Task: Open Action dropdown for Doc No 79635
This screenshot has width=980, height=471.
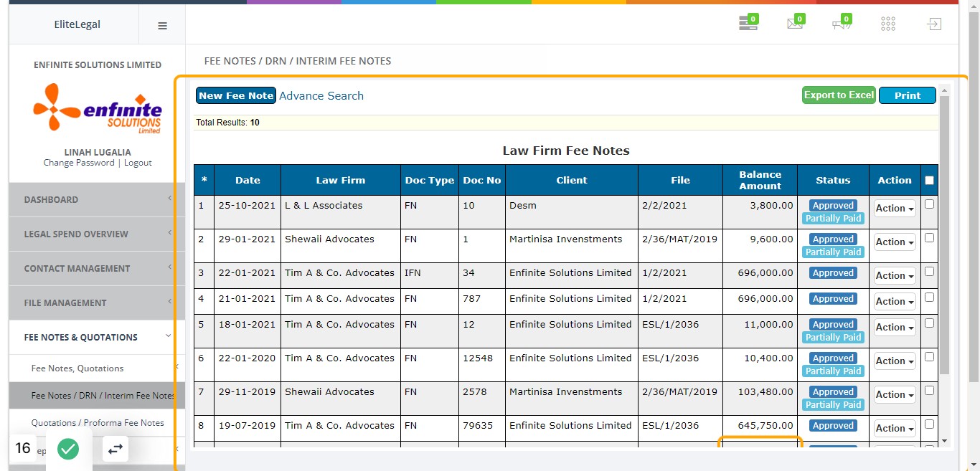Action: tap(895, 429)
